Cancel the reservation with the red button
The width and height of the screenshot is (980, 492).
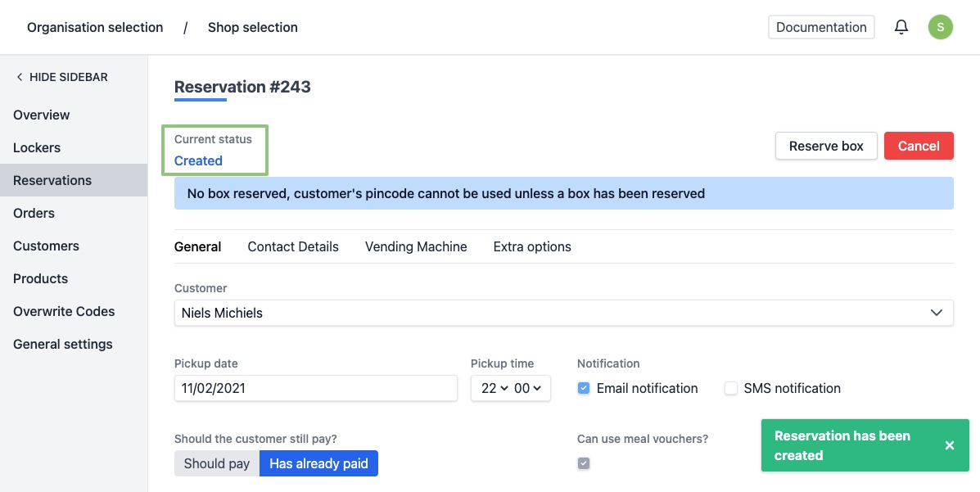click(919, 146)
